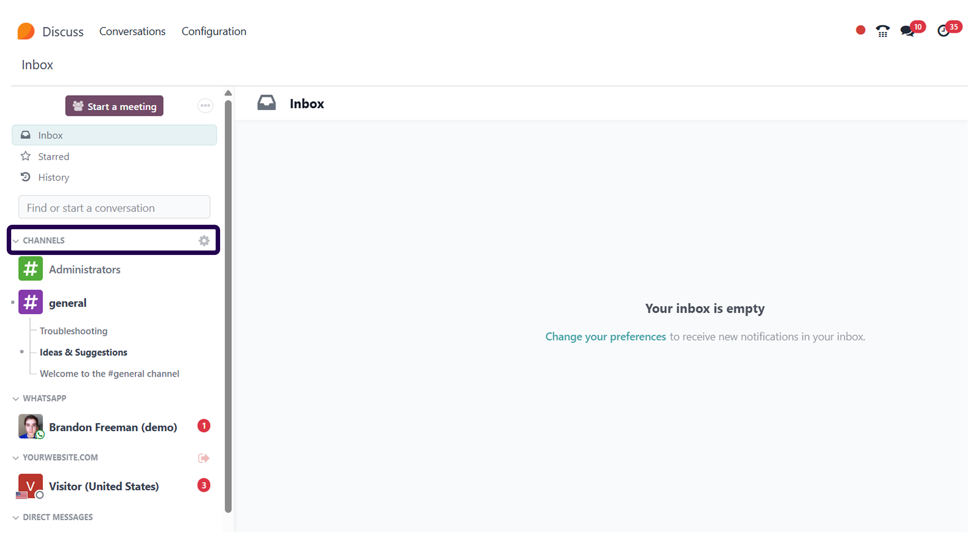Open Welcome to the #general channel thread
980x558 pixels.
(x=110, y=373)
